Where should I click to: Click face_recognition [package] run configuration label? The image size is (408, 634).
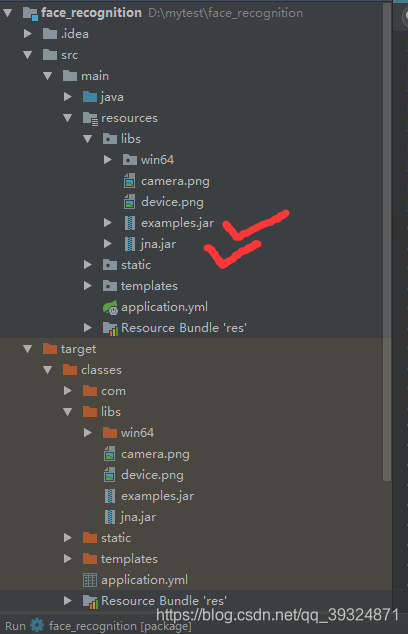tap(120, 626)
